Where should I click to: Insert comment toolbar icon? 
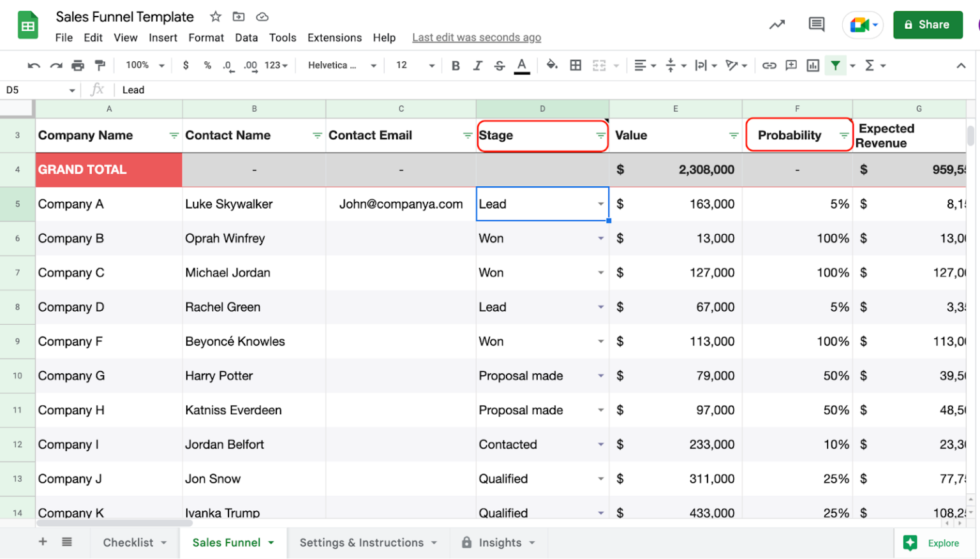(791, 65)
